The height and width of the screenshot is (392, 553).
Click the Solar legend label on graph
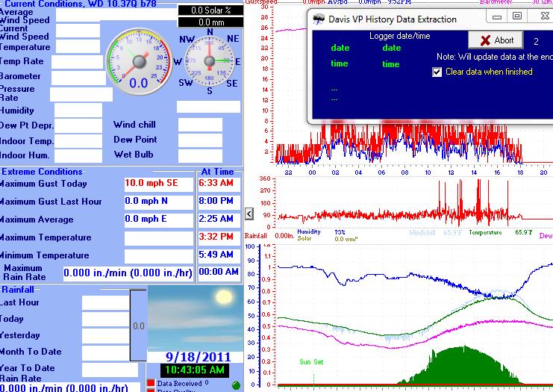point(304,238)
